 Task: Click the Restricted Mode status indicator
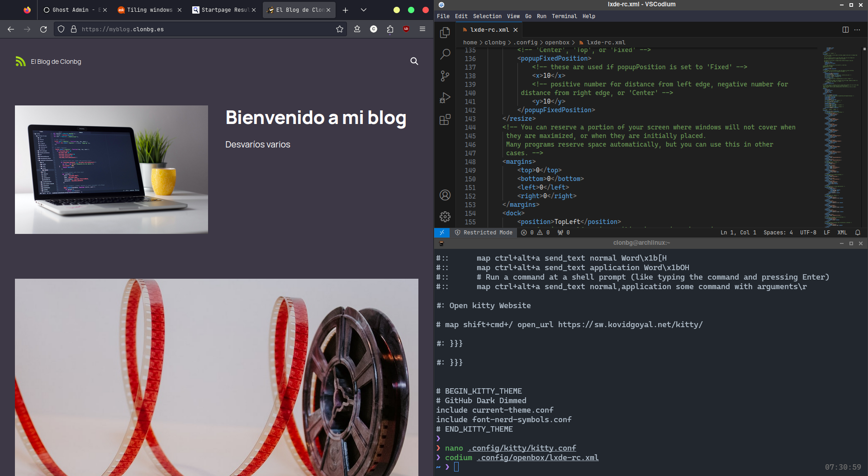[x=484, y=233]
